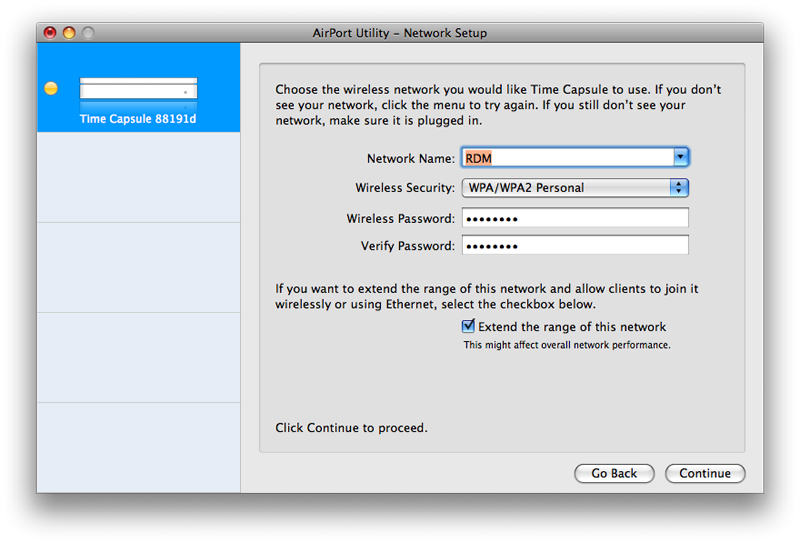
Task: Select the Time Capsule device icon
Action: (x=138, y=93)
